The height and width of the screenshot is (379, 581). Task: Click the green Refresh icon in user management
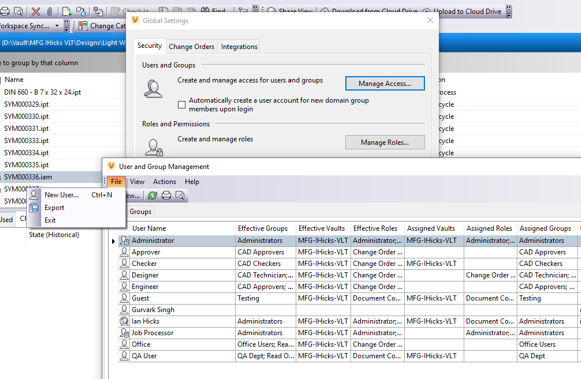(x=152, y=195)
